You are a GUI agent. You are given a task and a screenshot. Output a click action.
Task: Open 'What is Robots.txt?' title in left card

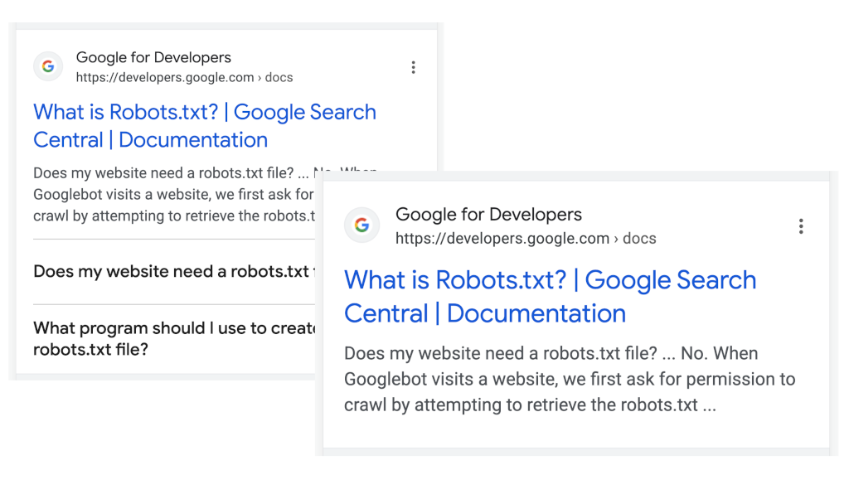tap(205, 126)
